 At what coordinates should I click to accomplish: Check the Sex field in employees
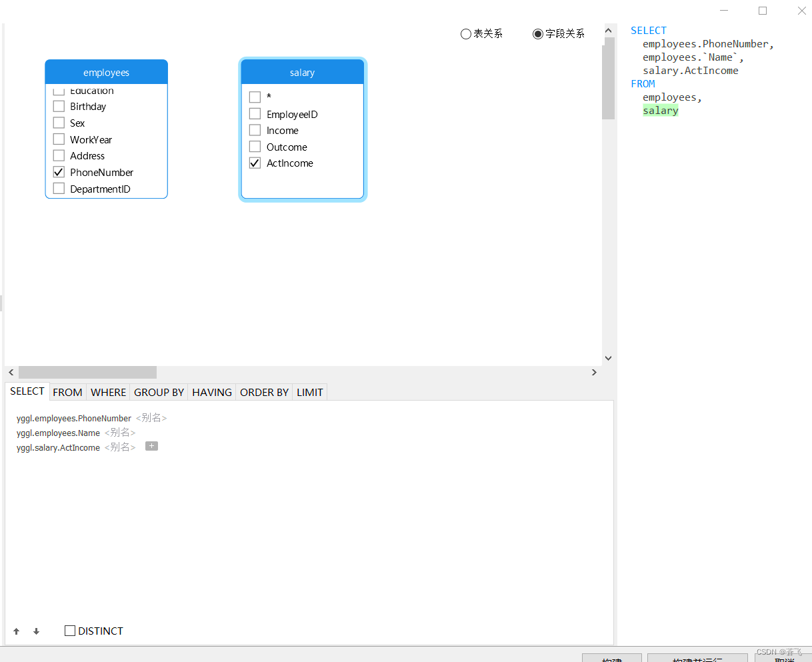point(59,123)
